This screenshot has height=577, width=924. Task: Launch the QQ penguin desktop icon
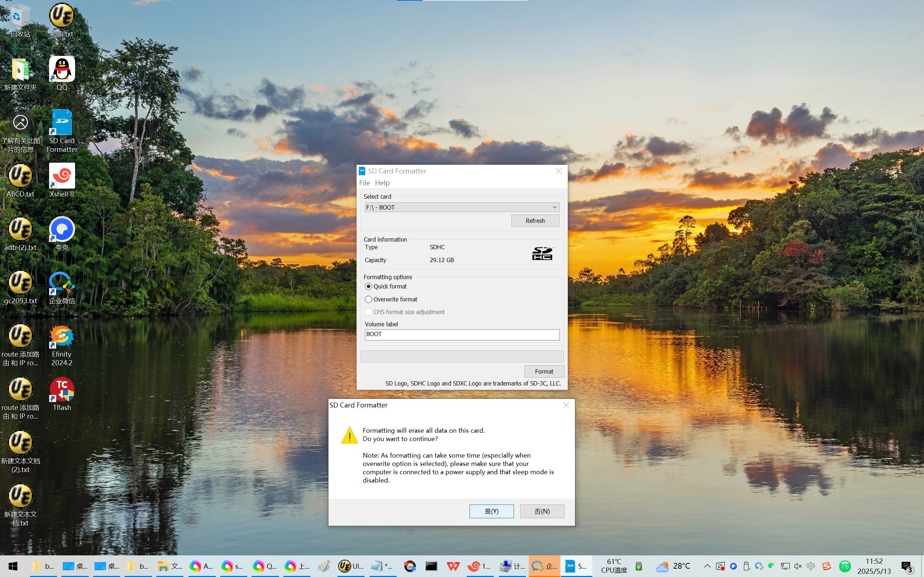coord(61,70)
